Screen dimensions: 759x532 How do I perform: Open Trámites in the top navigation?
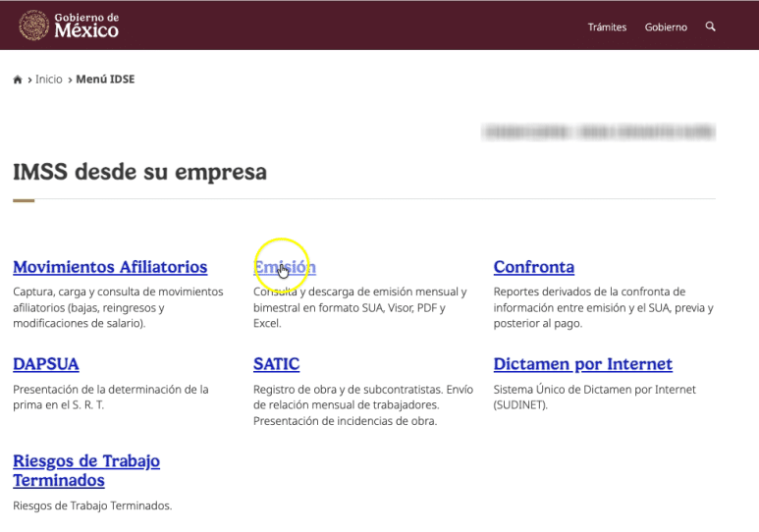(607, 27)
